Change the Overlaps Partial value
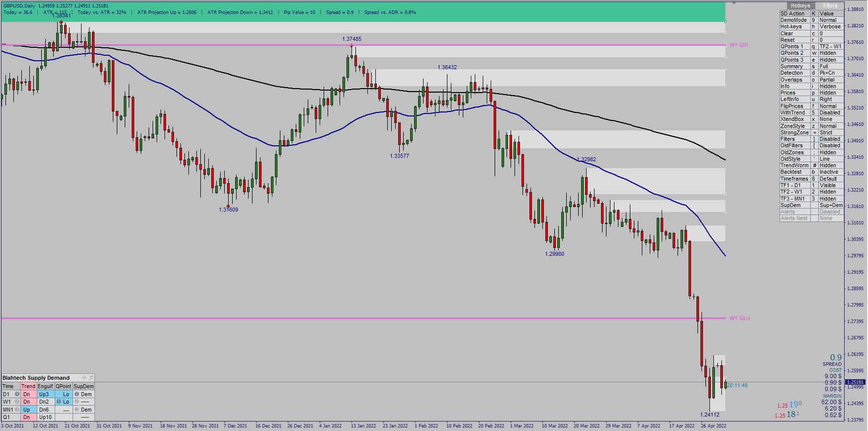The width and height of the screenshot is (868, 431). (831, 80)
